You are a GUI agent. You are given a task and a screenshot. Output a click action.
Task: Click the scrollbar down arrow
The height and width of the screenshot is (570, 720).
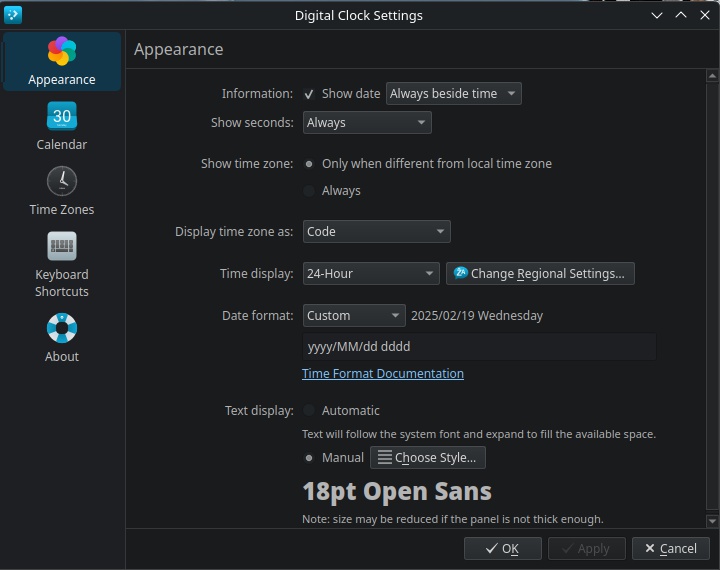[x=712, y=521]
